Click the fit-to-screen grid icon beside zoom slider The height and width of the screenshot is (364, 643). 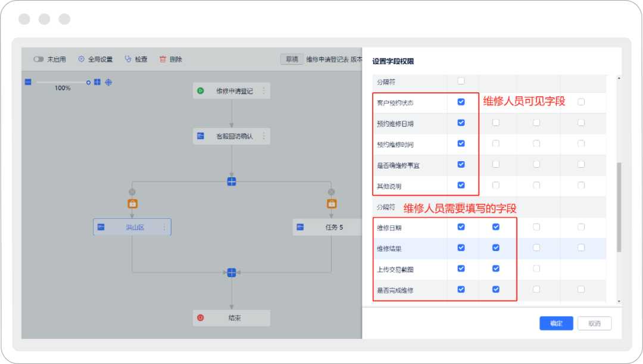pos(97,82)
